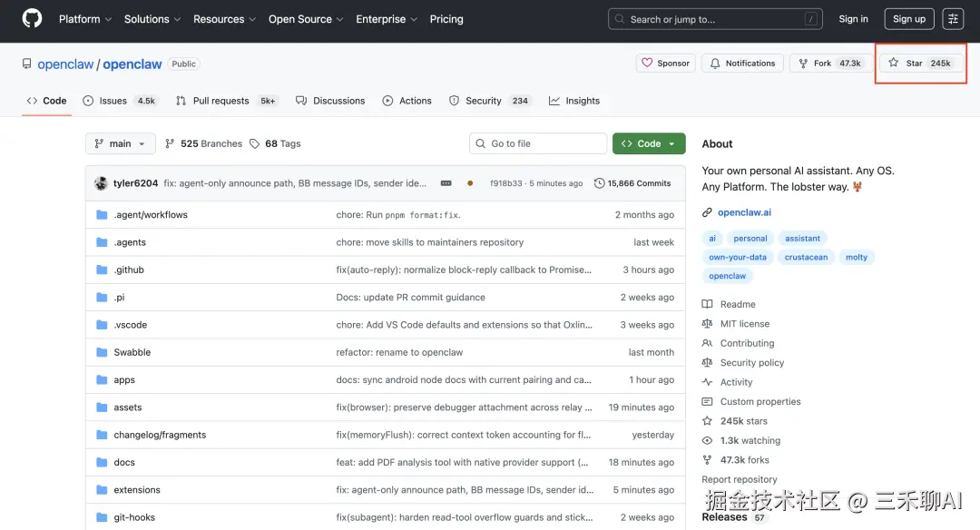
Task: Open the .vscode folder
Action: [x=131, y=324]
